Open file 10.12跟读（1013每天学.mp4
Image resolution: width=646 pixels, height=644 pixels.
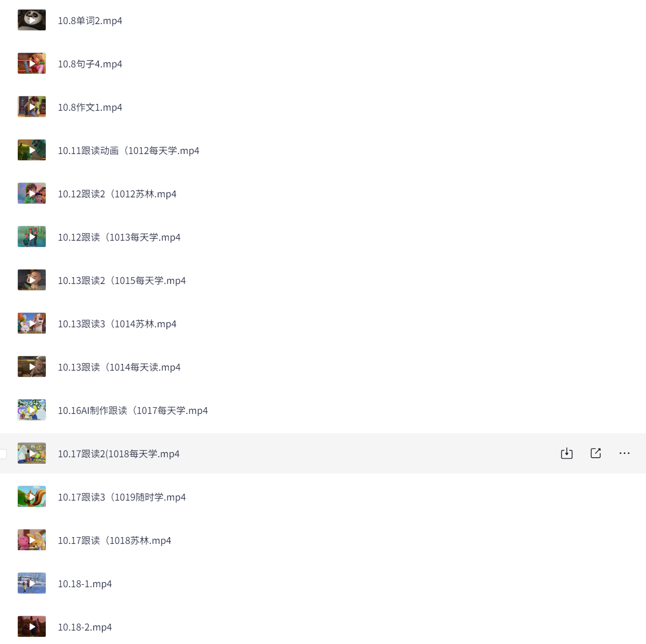click(119, 237)
